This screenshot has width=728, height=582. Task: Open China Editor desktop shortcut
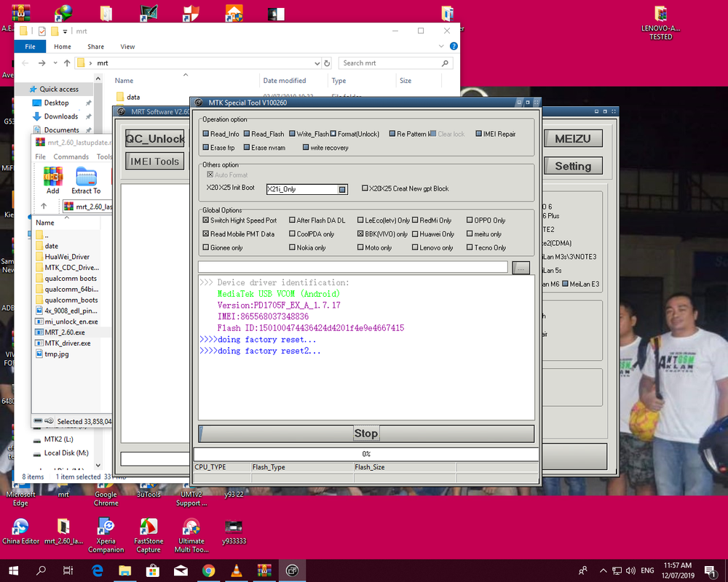tap(20, 531)
